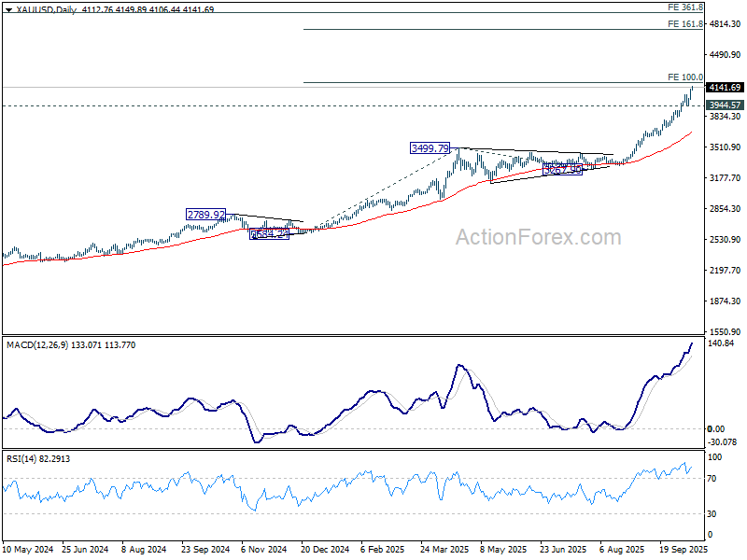Select the FE 100.0 Fibonacci label
747x560 pixels.
[684, 77]
